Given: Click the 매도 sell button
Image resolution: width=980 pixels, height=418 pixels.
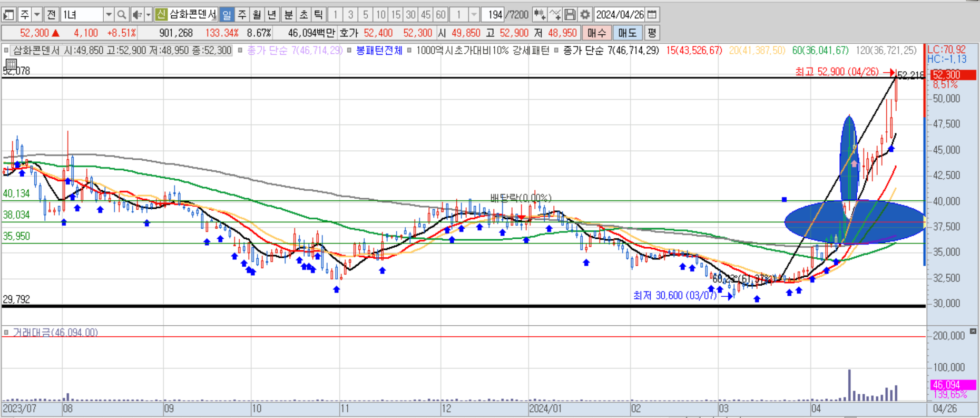Looking at the screenshot, I should 627,33.
